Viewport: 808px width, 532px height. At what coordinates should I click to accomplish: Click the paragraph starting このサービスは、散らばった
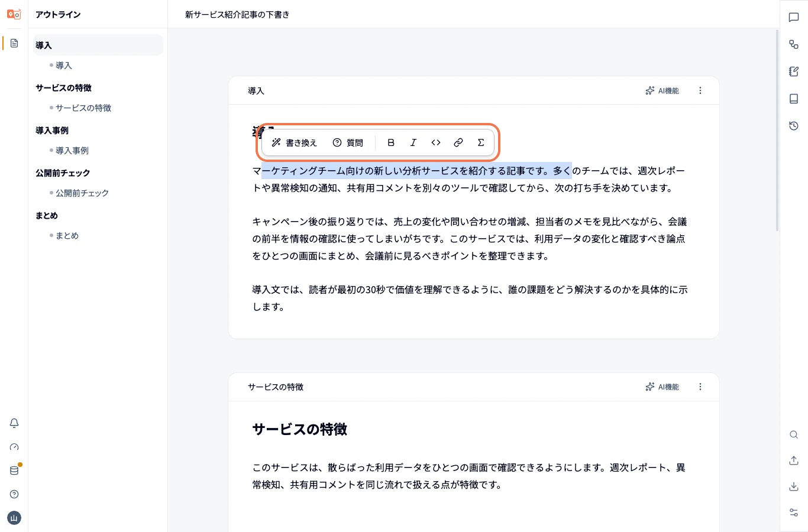pos(468,476)
